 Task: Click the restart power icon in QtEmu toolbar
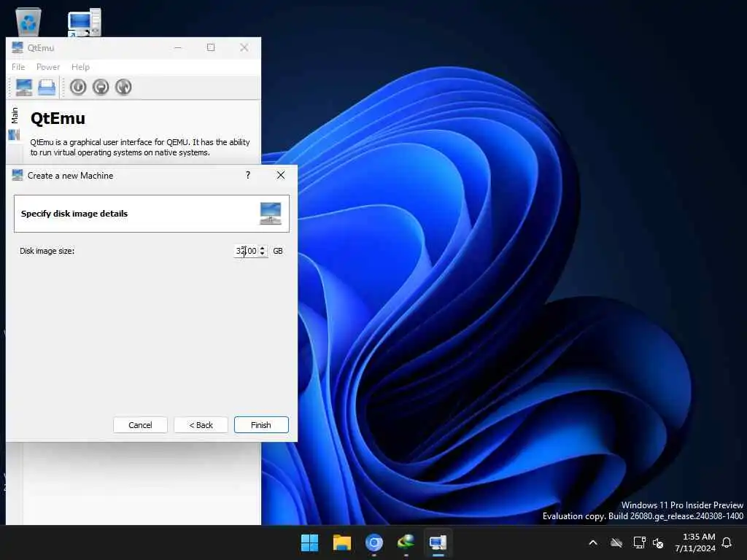pos(123,87)
